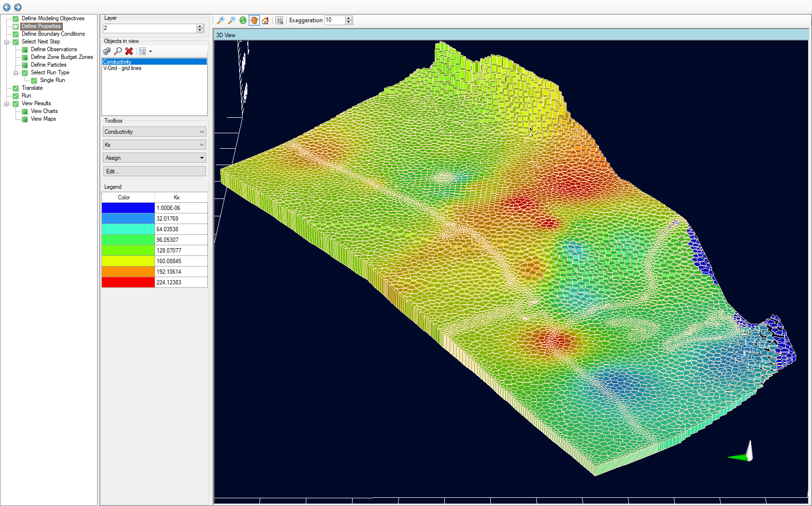Open the Assign action dropdown
The image size is (812, 506).
pos(154,157)
